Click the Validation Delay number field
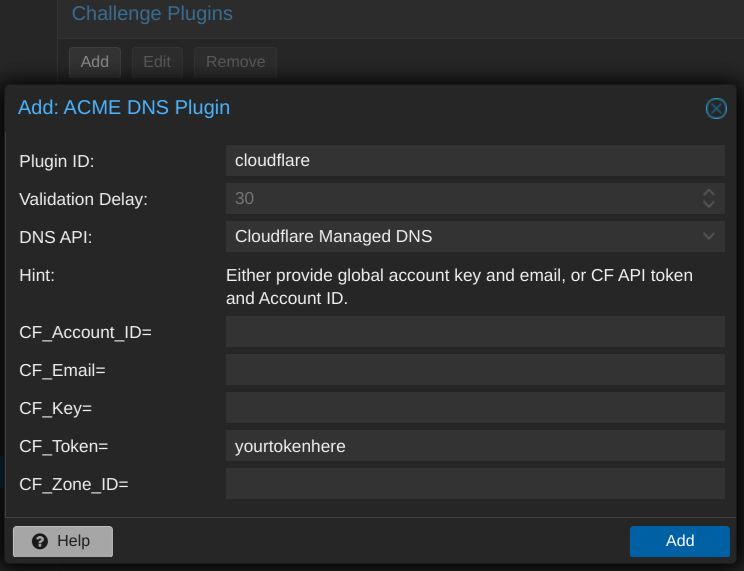744x571 pixels. click(460, 198)
